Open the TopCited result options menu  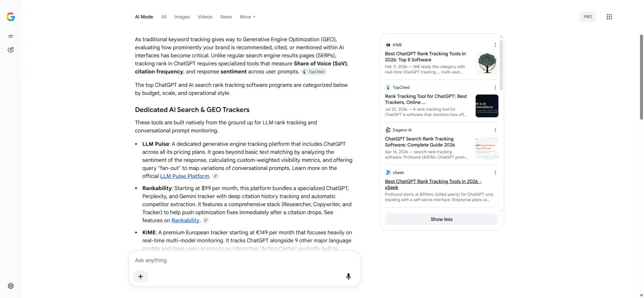495,88
